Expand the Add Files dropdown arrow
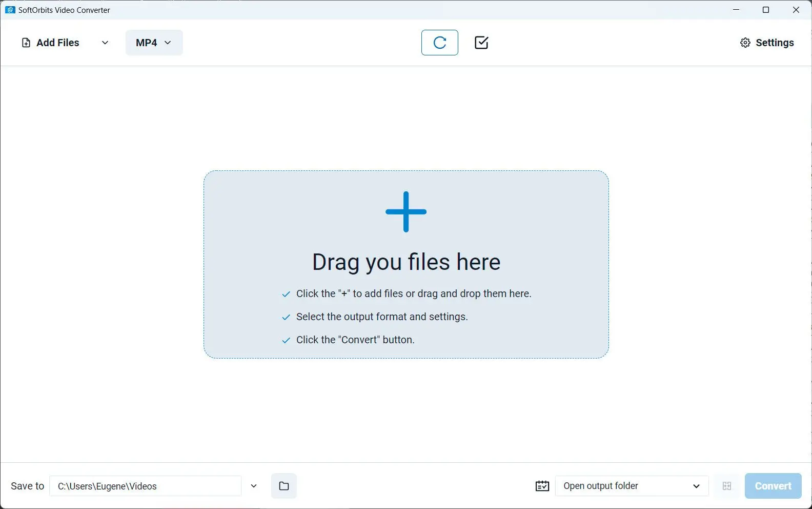The height and width of the screenshot is (509, 812). 105,43
